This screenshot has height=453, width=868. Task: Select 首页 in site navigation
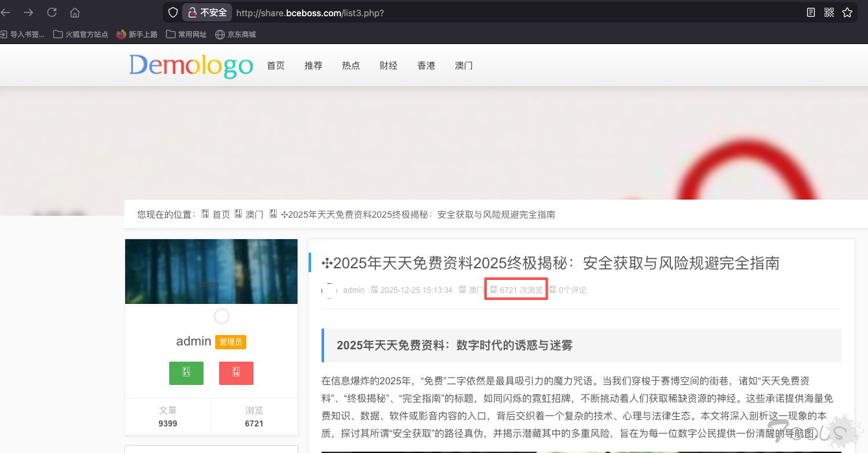[276, 65]
